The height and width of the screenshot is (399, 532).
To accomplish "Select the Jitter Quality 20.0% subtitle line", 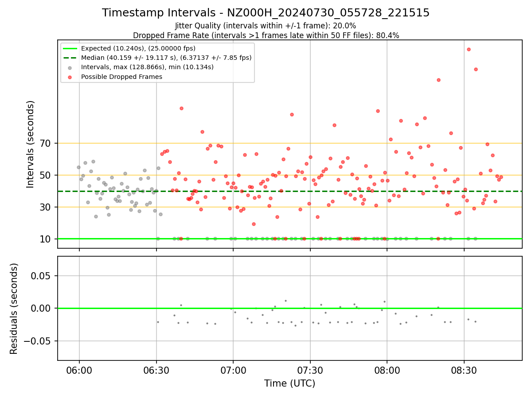I will click(266, 26).
